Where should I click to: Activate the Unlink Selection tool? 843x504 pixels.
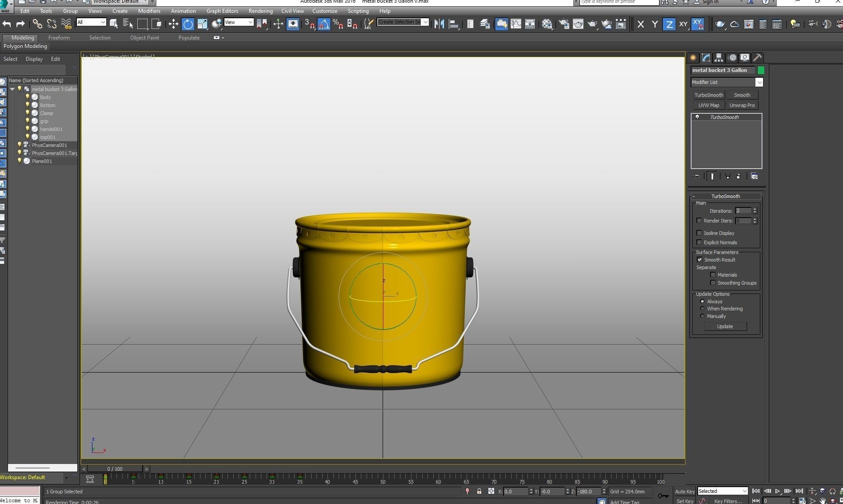coord(52,24)
